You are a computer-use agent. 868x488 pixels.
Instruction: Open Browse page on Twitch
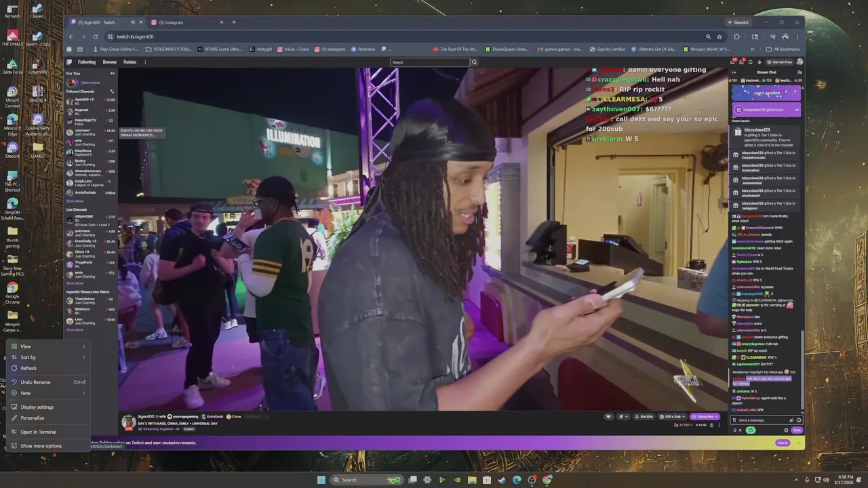[x=109, y=62]
